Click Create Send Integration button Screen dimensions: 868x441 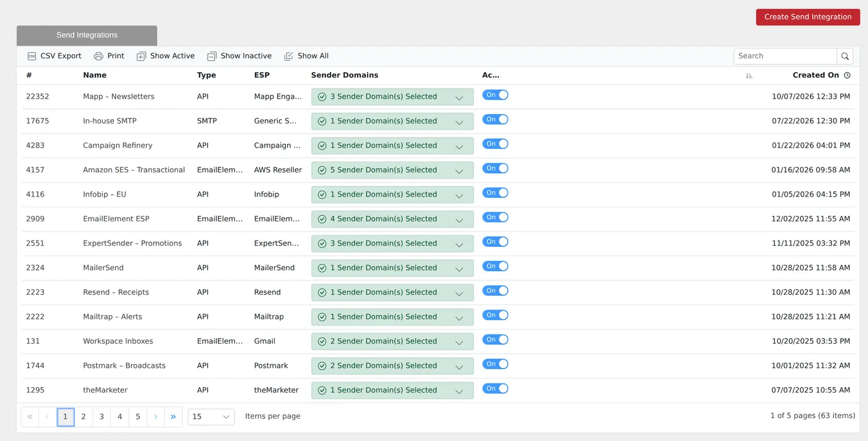click(808, 17)
